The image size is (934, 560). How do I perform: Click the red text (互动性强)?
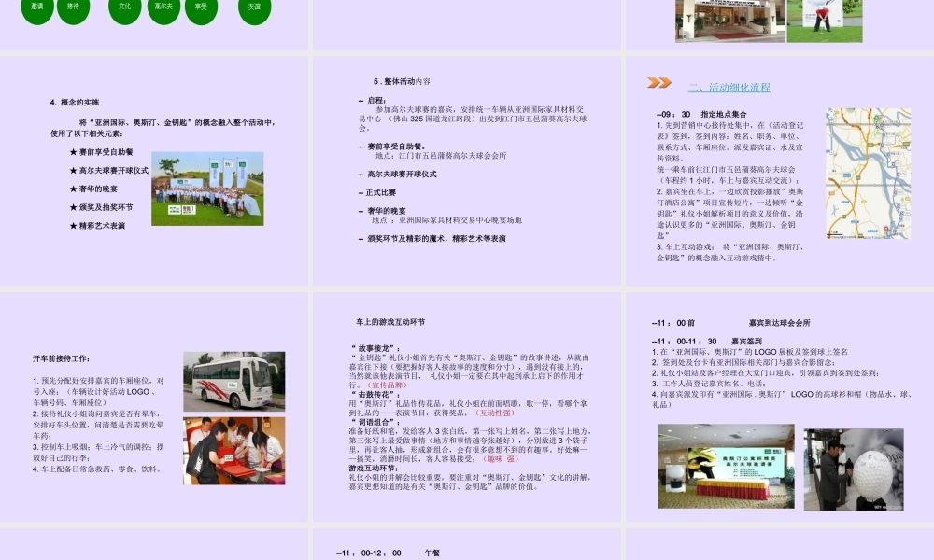[496, 413]
